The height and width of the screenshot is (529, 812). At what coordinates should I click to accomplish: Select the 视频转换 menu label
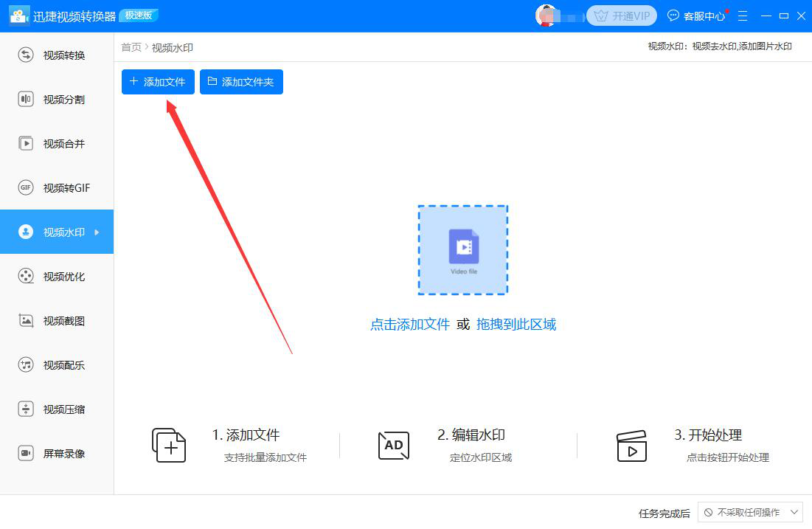[64, 55]
